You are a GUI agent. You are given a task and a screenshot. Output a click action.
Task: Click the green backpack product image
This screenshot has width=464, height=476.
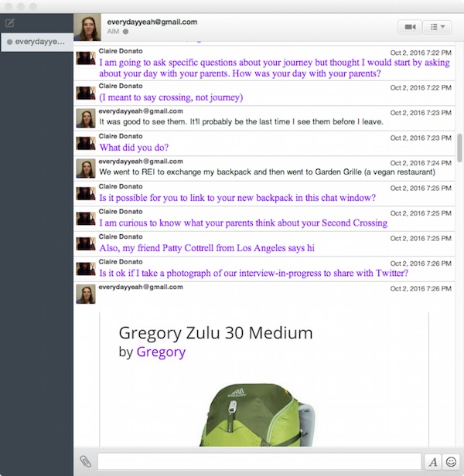(257, 415)
